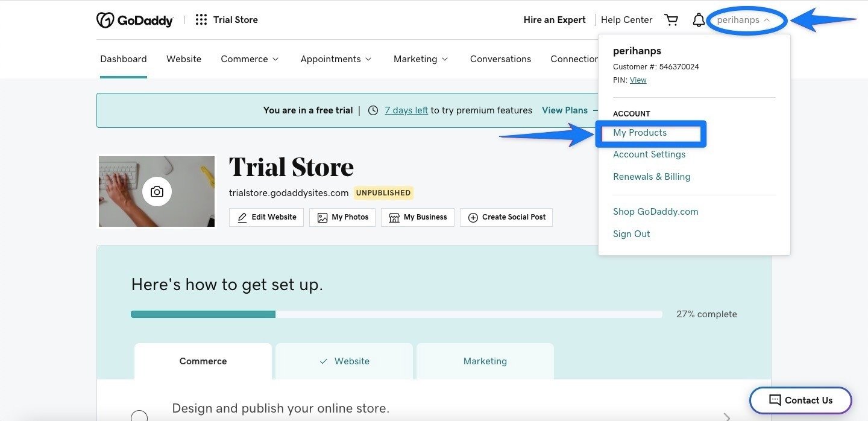Open the Conversations navigation tab
Image resolution: width=868 pixels, height=421 pixels.
coord(500,59)
